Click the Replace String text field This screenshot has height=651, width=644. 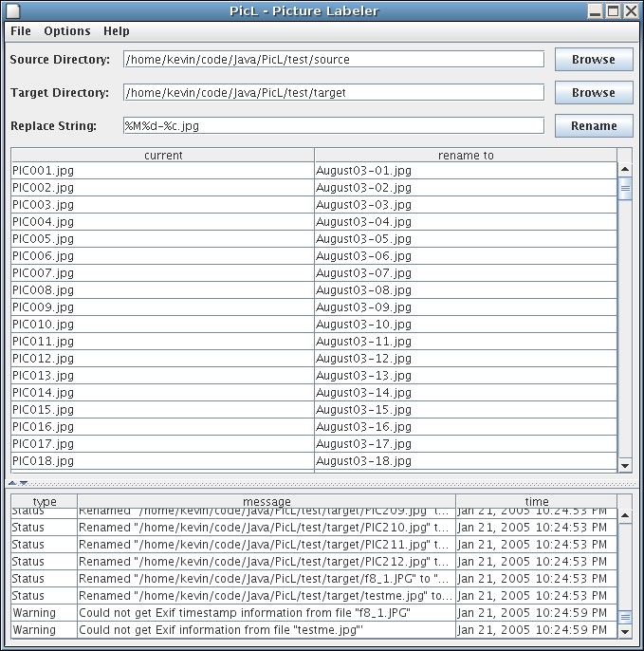tap(333, 126)
